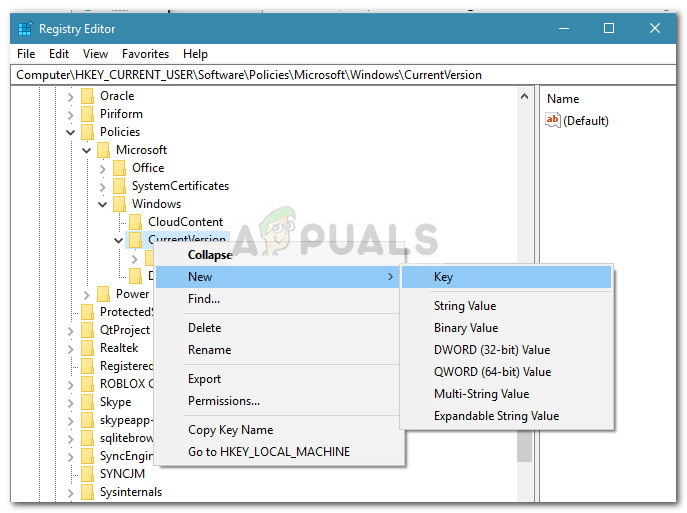Select the CloudContent tree label
The width and height of the screenshot is (687, 513).
pos(185,222)
